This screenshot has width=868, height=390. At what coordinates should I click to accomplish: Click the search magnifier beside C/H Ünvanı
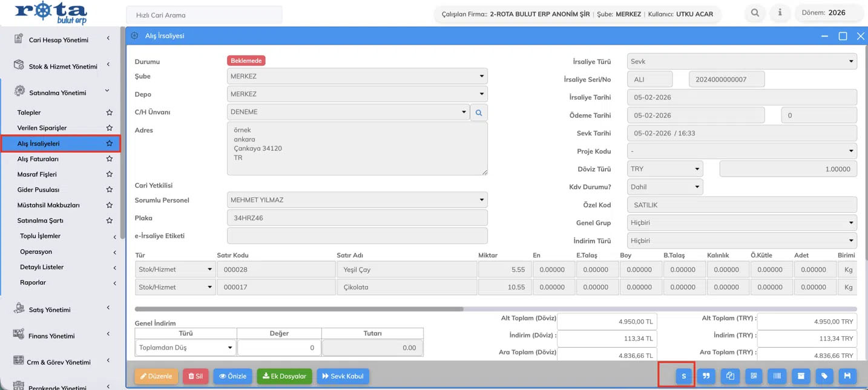[479, 112]
